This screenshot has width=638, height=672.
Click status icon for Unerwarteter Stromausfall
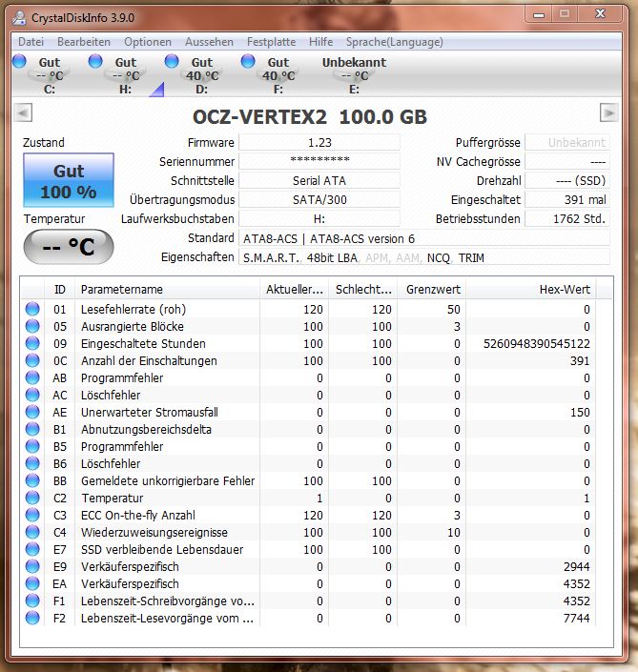point(32,412)
